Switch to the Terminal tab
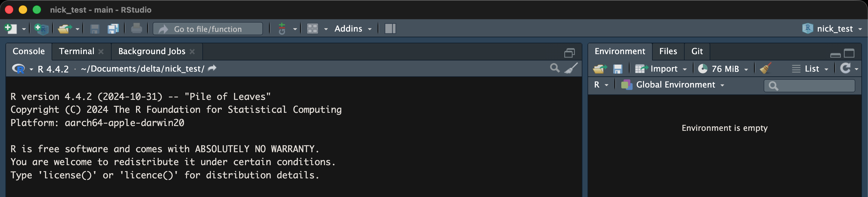 point(77,51)
